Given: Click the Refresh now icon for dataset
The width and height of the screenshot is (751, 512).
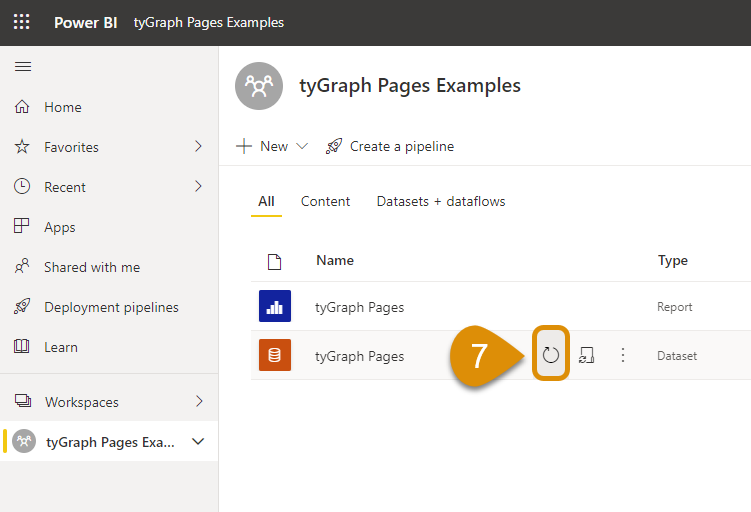Looking at the screenshot, I should pos(551,354).
